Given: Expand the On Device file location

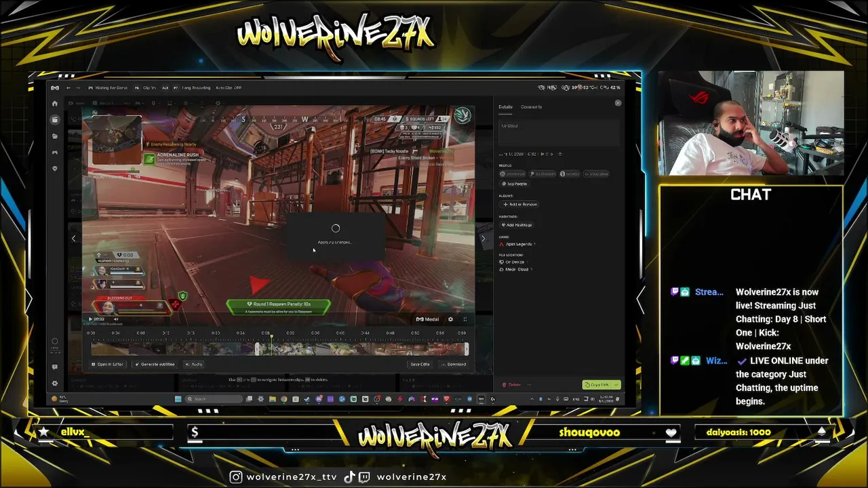Looking at the screenshot, I should pyautogui.click(x=515, y=262).
